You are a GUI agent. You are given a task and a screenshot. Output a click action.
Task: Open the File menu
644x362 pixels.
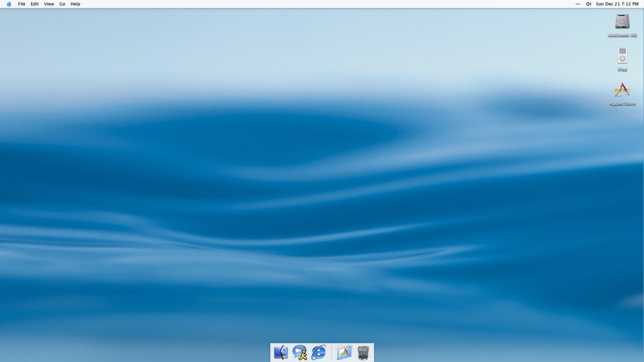point(21,4)
